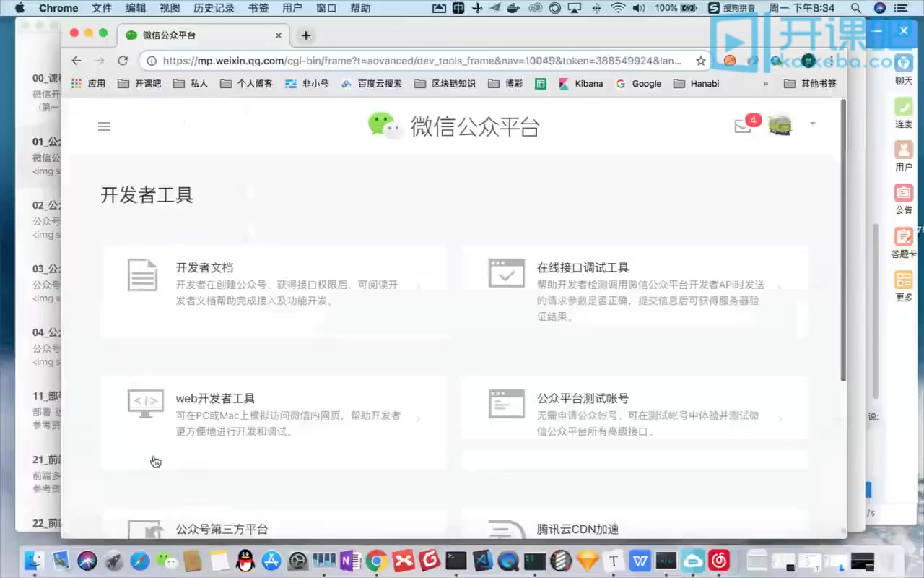The image size is (924, 578).
Task: Open the 文件 menu
Action: tap(102, 8)
